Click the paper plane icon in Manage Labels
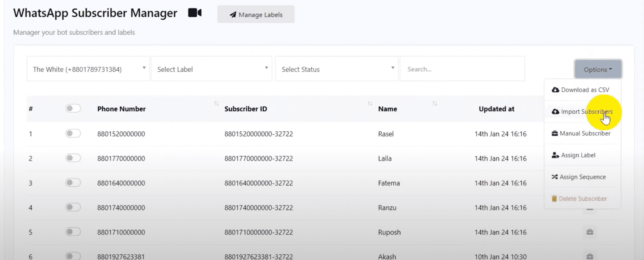Screen dimensions: 644x260 point(233,15)
